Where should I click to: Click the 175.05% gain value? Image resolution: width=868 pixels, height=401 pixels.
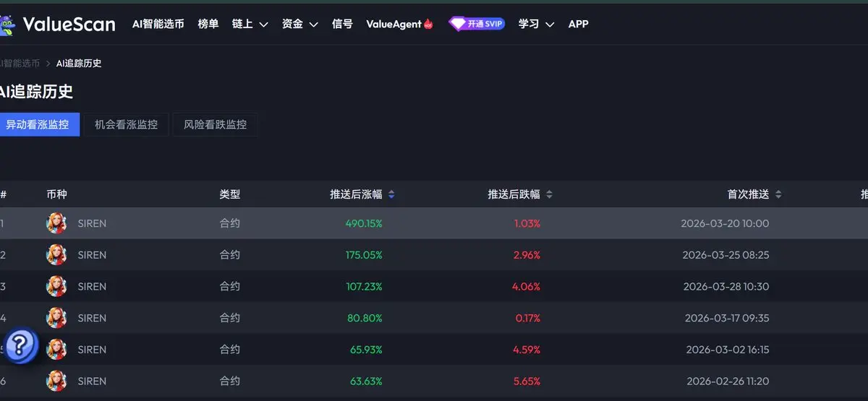point(364,255)
